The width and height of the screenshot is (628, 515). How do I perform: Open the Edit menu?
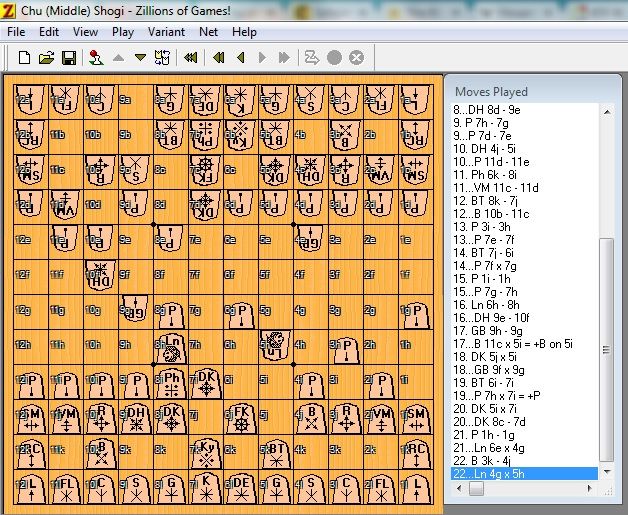coord(49,32)
